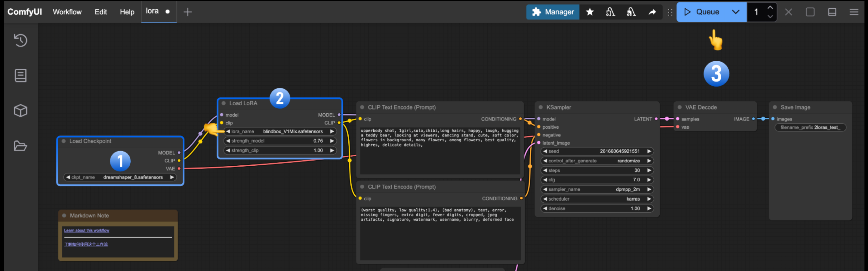
Task: Open the Edit menu
Action: 101,12
